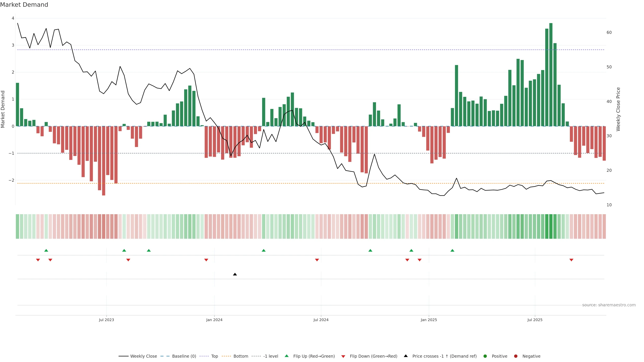The height and width of the screenshot is (362, 644).
Task: Click the black triangle marker after Jan 2024
Action: [x=235, y=274]
